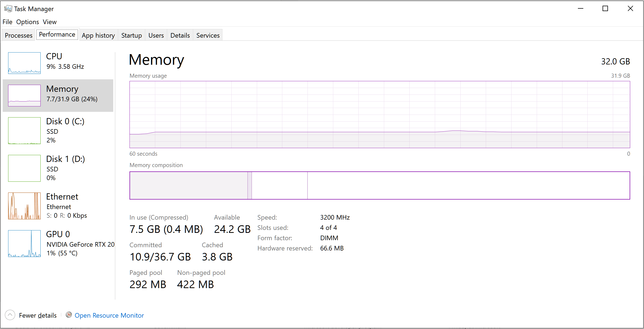Maximize the Task Manager window
The image size is (644, 329).
click(x=605, y=9)
